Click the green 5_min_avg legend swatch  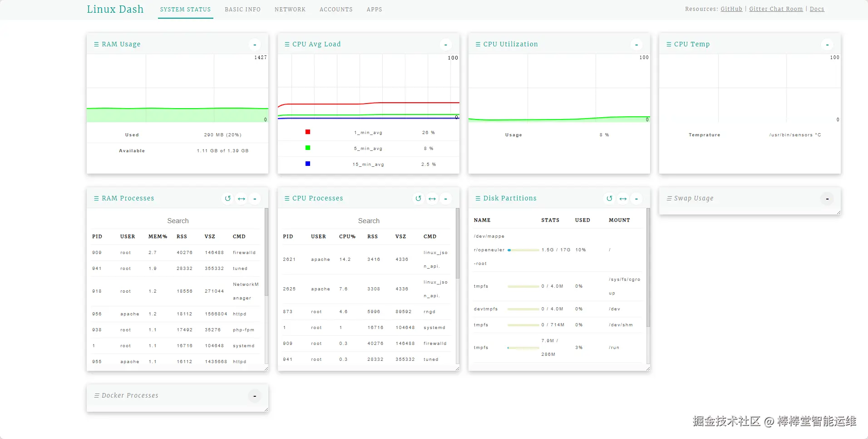click(x=308, y=148)
